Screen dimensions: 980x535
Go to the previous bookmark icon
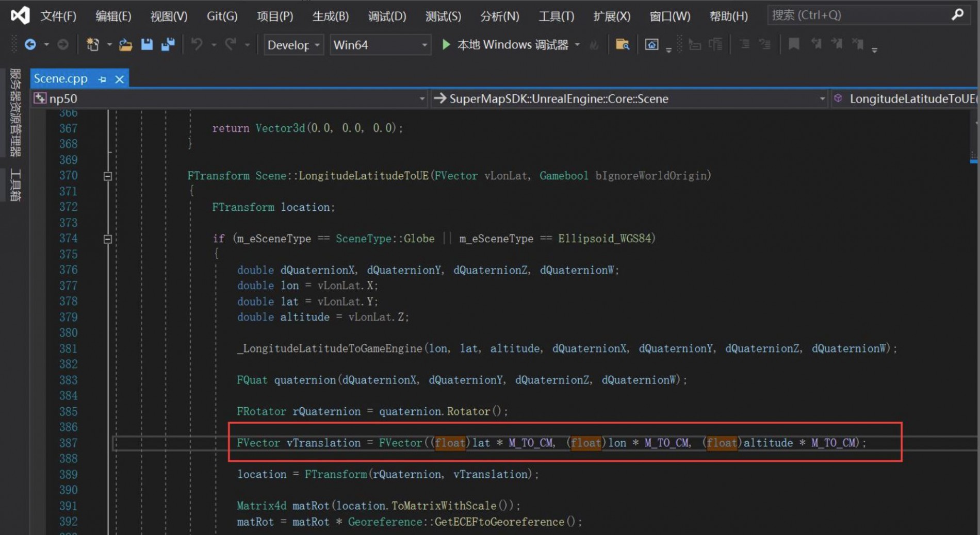coord(816,44)
